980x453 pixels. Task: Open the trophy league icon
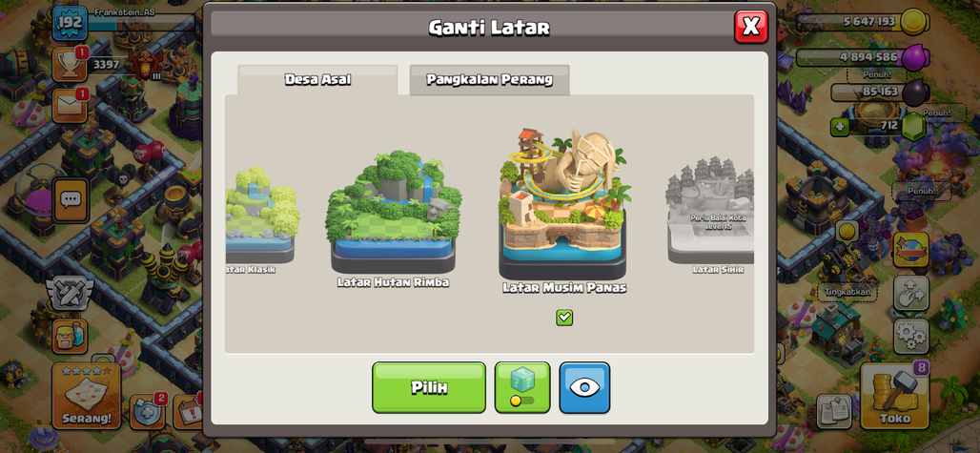pos(70,64)
